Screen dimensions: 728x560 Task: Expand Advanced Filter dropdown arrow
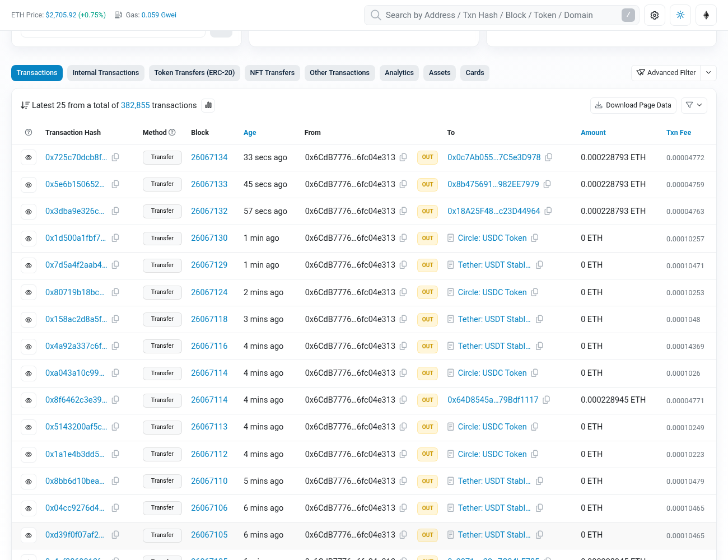708,73
